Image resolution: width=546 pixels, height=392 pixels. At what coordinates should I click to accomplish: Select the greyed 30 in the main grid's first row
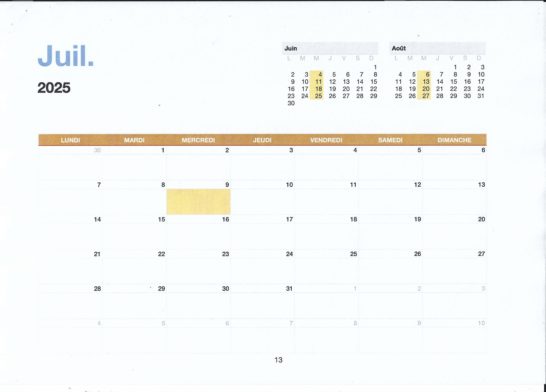[x=97, y=150]
